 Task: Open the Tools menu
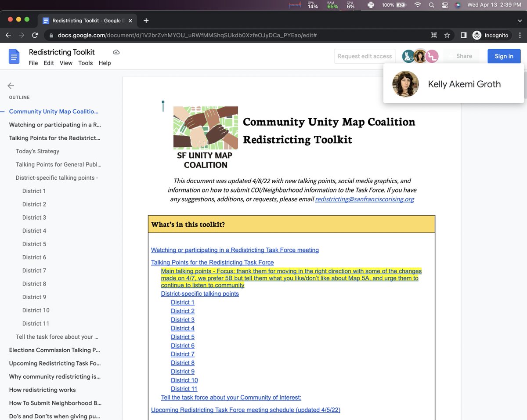pos(86,63)
